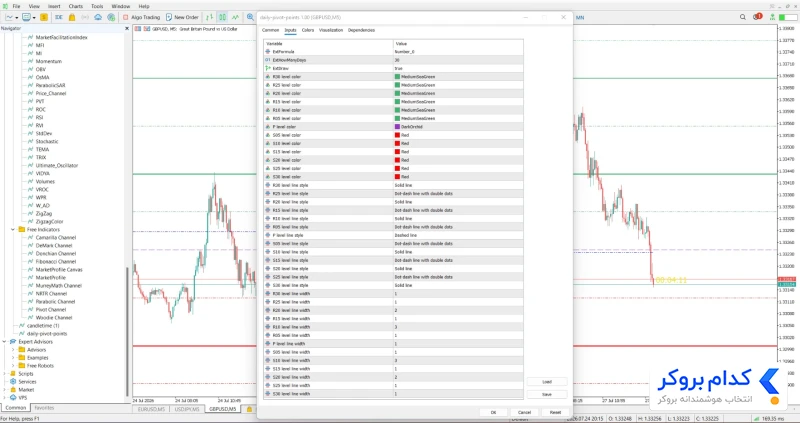Expand the Advisors folder

tap(13, 350)
